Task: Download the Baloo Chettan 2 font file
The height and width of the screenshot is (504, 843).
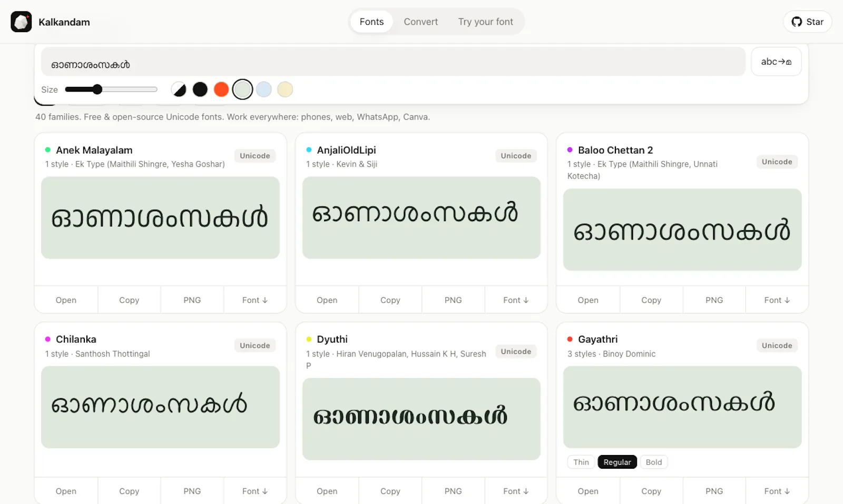Action: click(777, 300)
